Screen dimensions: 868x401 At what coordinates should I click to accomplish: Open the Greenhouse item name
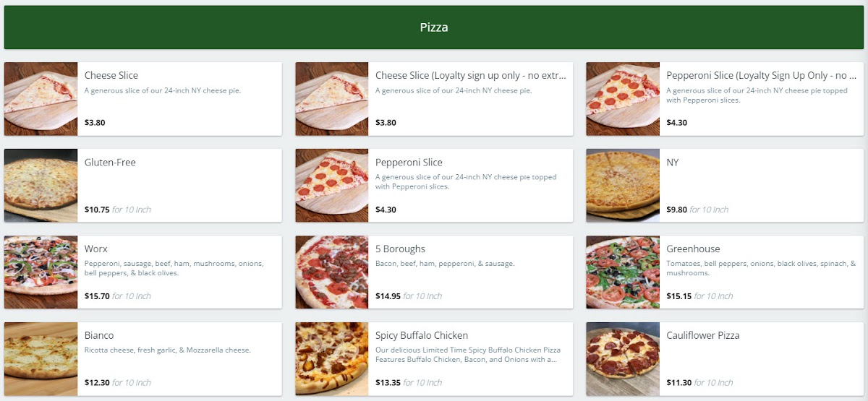693,249
